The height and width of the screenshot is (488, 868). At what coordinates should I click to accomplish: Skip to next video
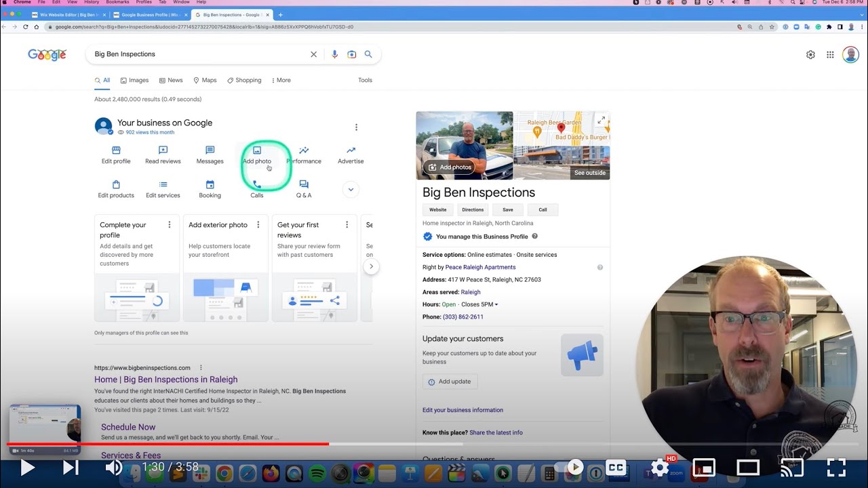pos(71,468)
